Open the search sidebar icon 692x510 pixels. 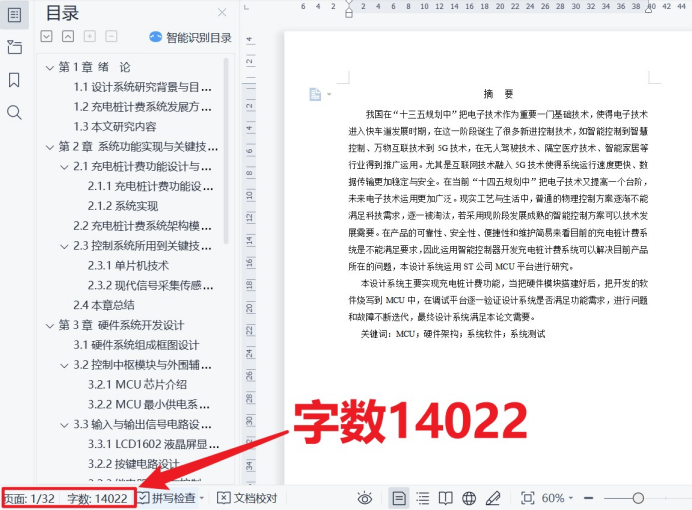14,112
